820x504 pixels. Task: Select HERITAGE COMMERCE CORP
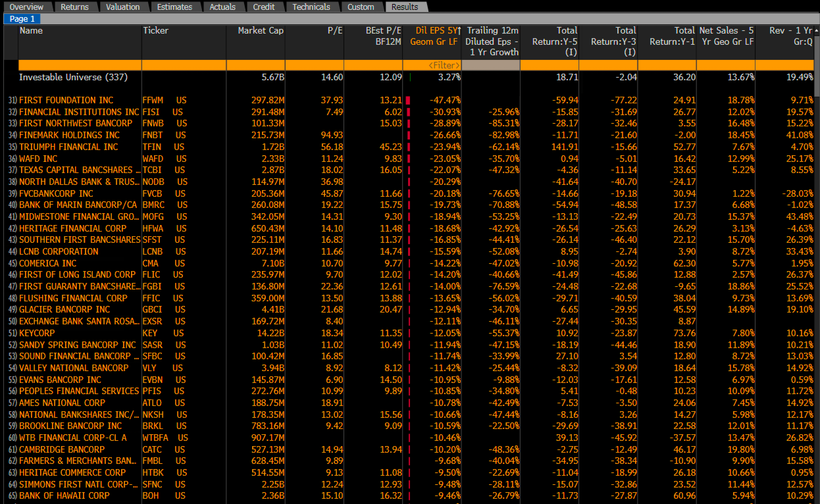[72, 473]
